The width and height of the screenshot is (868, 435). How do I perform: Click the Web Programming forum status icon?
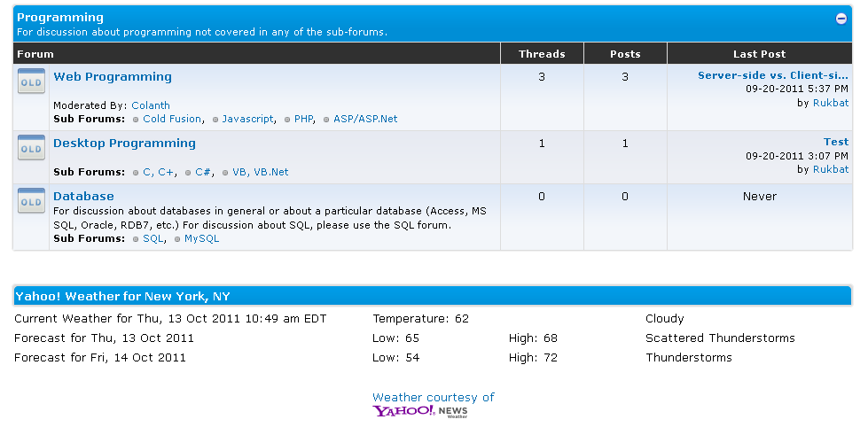tap(31, 82)
